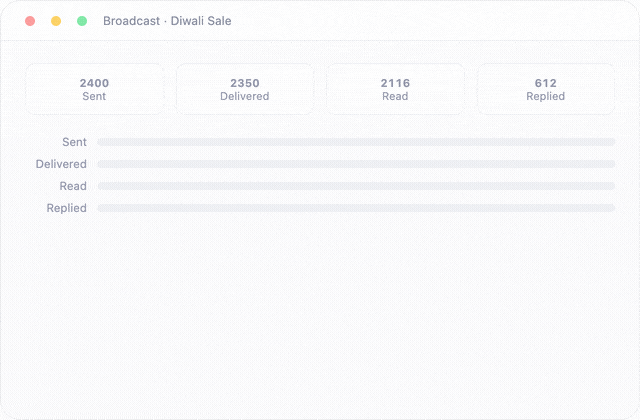Close the Broadcast window using red button
Viewport: 640px width, 420px height.
[x=30, y=21]
